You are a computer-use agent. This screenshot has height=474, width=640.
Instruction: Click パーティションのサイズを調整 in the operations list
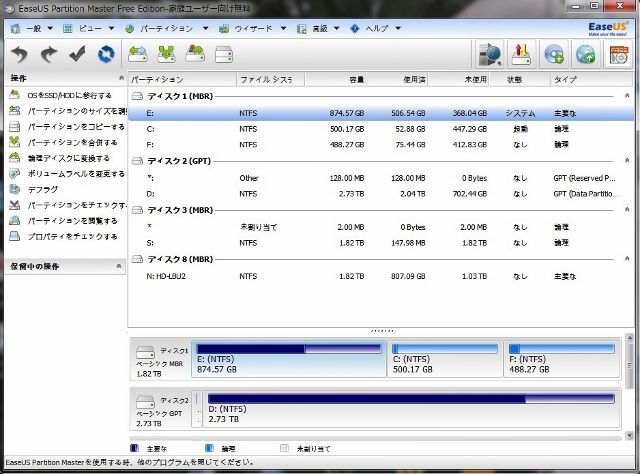point(77,111)
